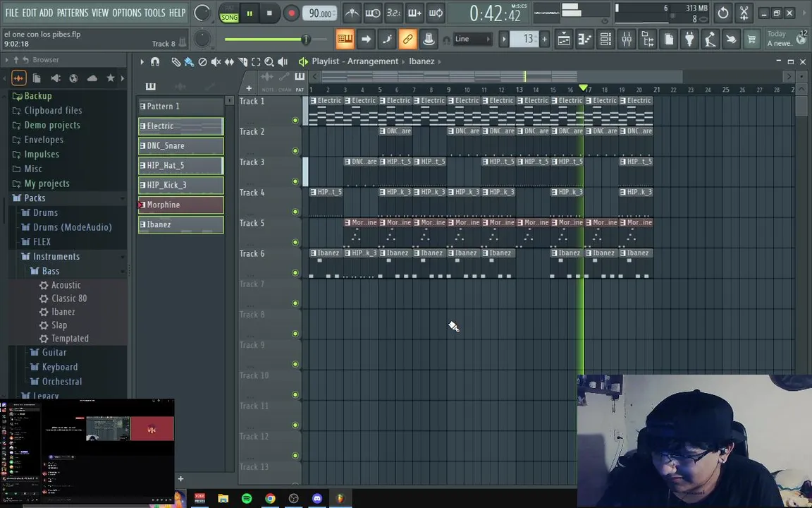Select the playlist Delete tool
The image size is (812, 508).
click(202, 62)
